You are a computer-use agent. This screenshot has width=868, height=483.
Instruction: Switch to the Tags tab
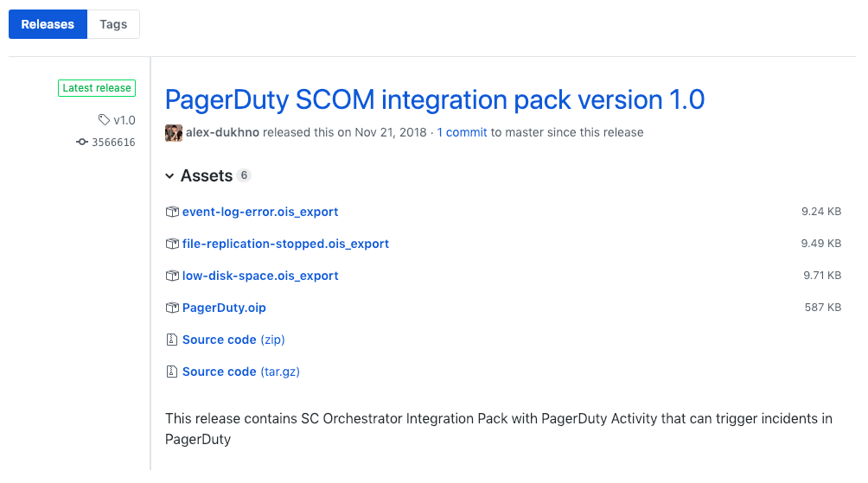point(113,24)
